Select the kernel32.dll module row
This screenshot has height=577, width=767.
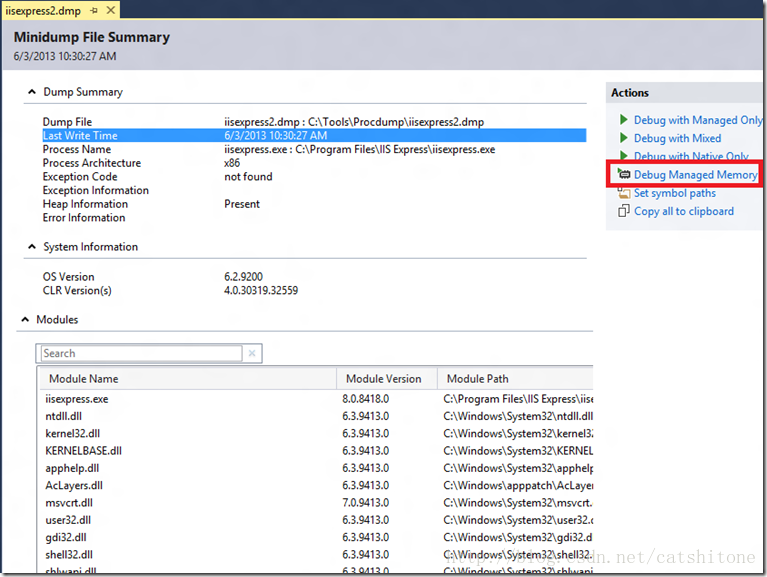(316, 434)
